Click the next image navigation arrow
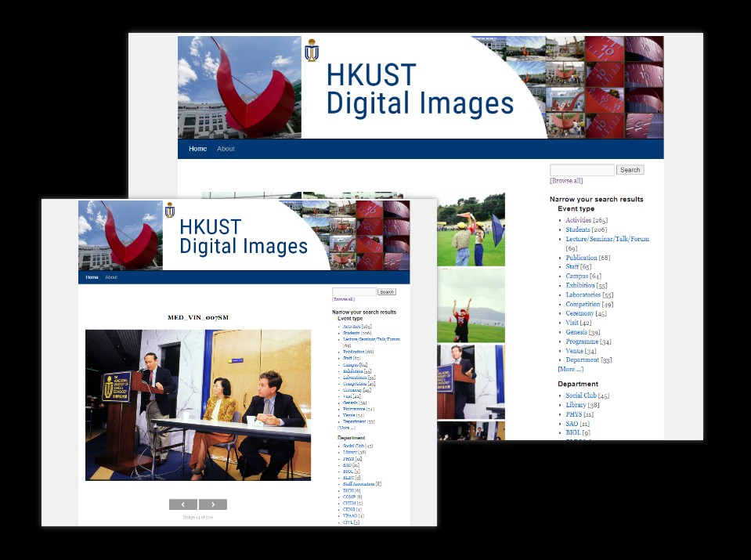Image resolution: width=751 pixels, height=560 pixels. 212,504
